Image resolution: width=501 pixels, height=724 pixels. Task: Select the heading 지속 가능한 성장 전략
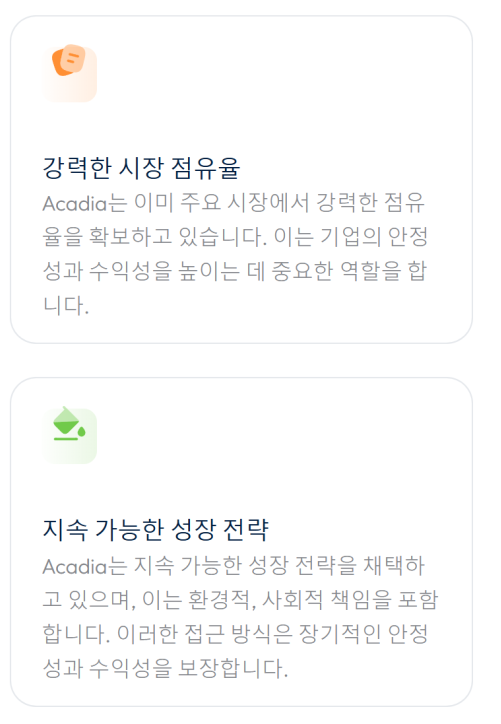pyautogui.click(x=156, y=530)
